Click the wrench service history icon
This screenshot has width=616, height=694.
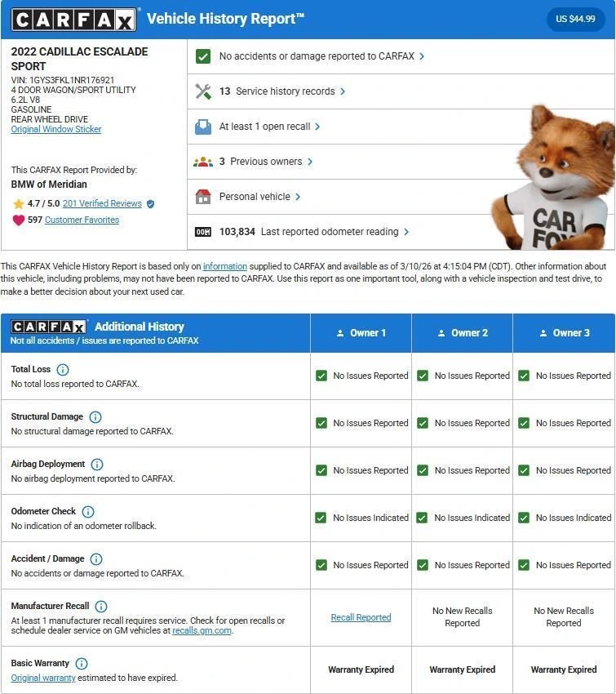coord(203,91)
